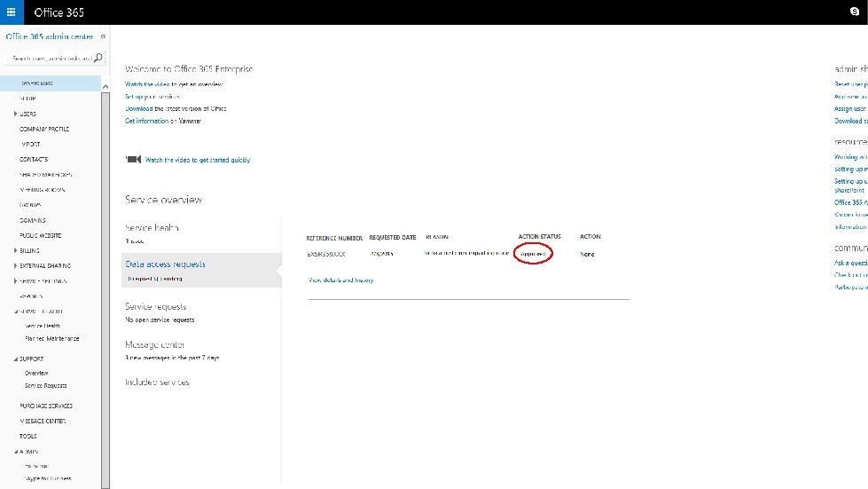Click the 'Get information' on Yammer link
The width and height of the screenshot is (868, 489).
click(x=146, y=121)
